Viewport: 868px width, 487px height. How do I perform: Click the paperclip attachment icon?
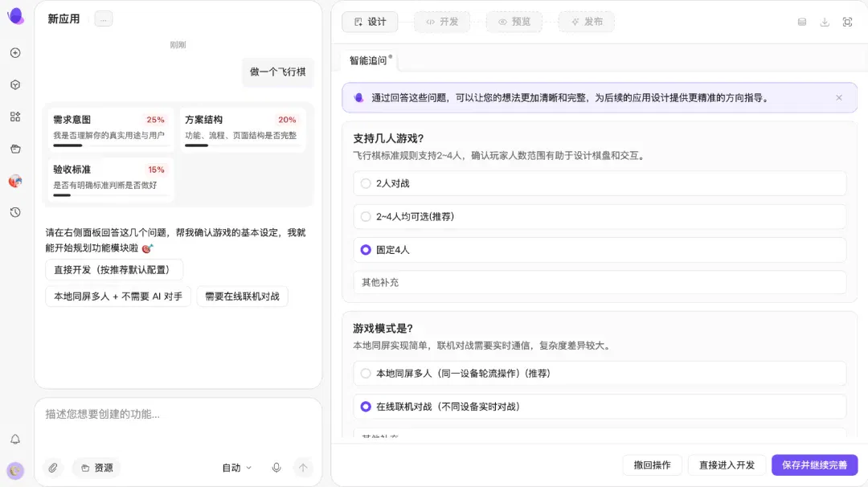click(52, 468)
